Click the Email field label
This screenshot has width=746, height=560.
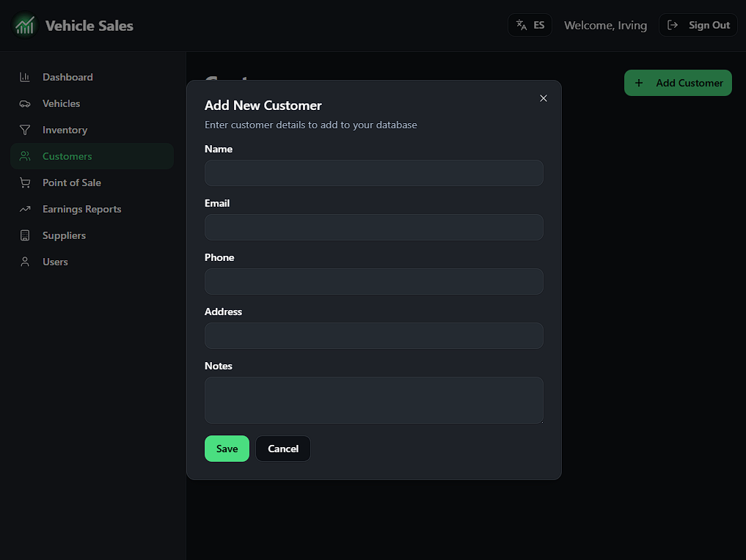(217, 204)
